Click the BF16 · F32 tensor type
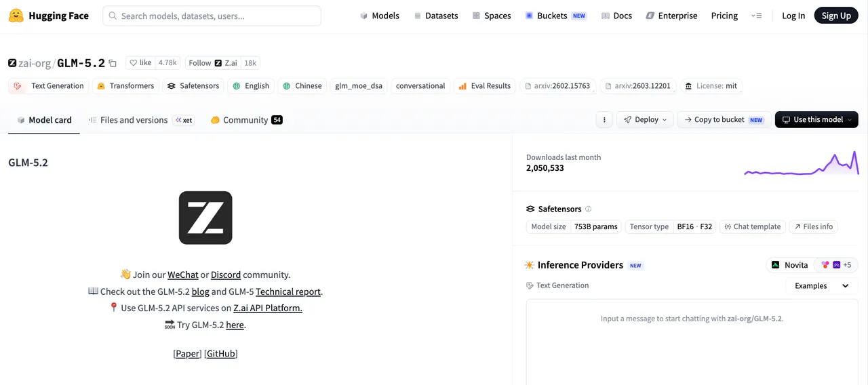The height and width of the screenshot is (385, 868). click(x=695, y=226)
